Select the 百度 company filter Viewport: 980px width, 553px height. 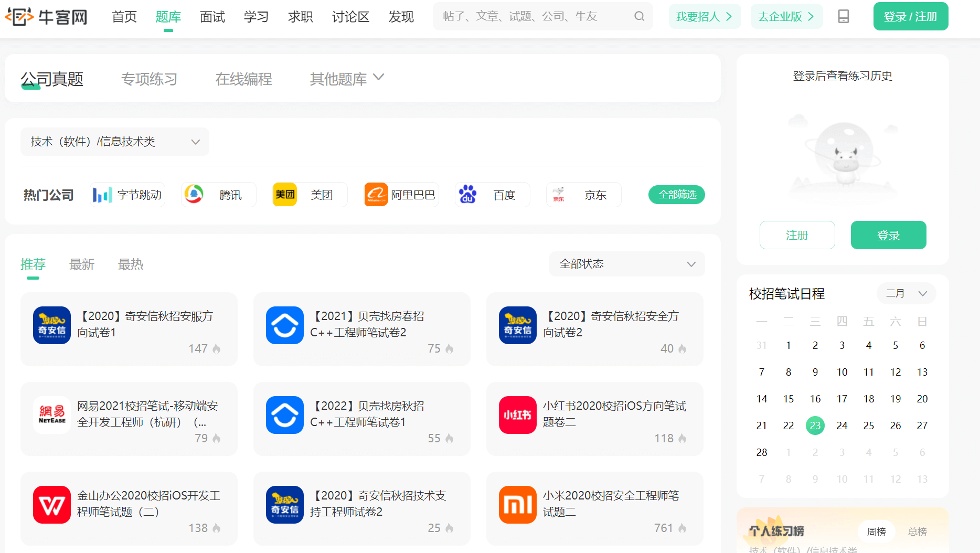493,195
